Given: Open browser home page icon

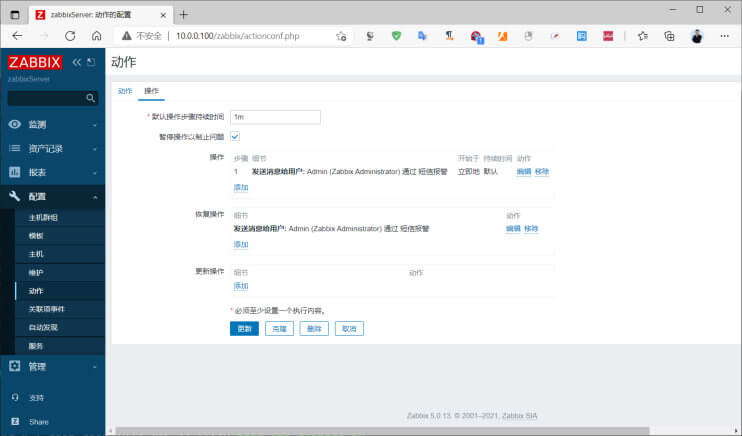Looking at the screenshot, I should click(97, 36).
